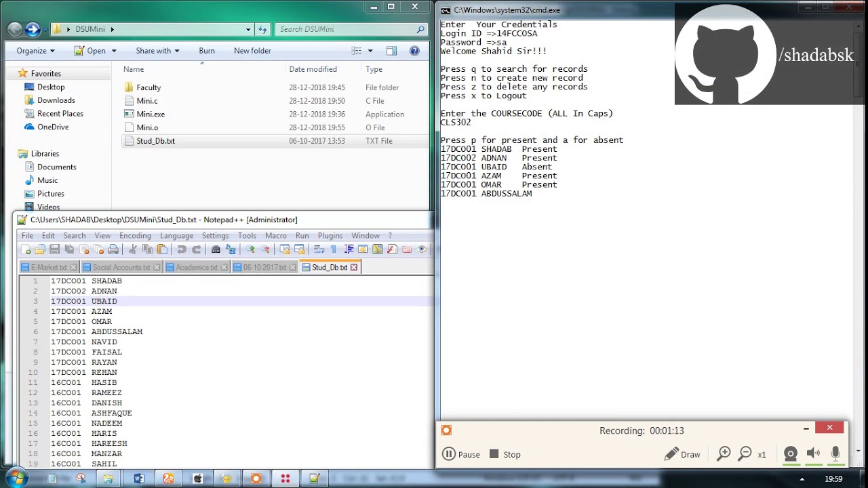Toggle show all characters pilcrow icon
This screenshot has height=488, width=868.
[333, 249]
